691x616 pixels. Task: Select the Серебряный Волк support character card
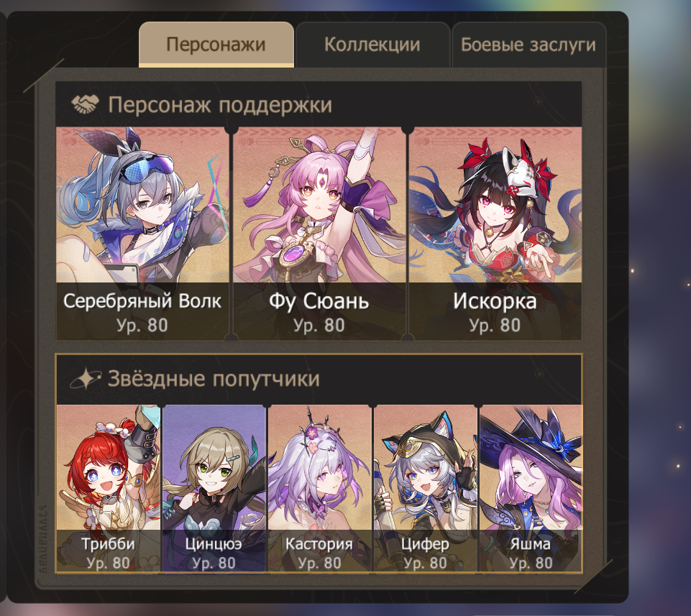coord(142,234)
